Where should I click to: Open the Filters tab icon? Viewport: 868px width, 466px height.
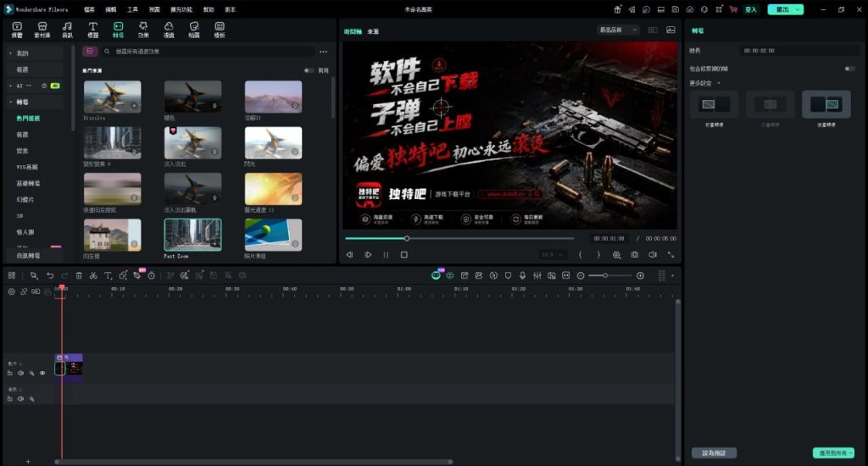169,30
